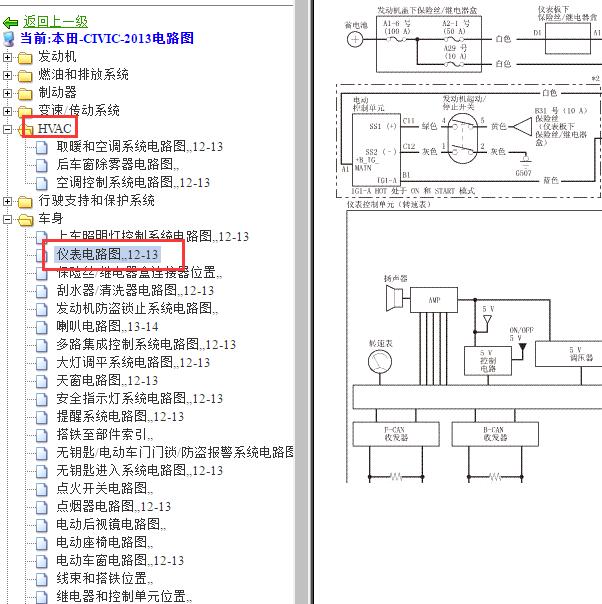Image resolution: width=602 pixels, height=604 pixels.
Task: Open 上车照明灯控制系统电路图 document
Action: [153, 236]
